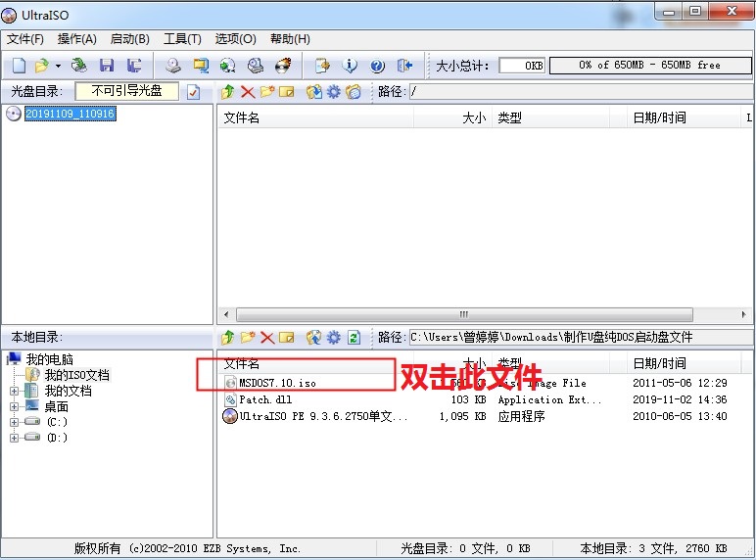Click the Save As icon

[x=134, y=65]
